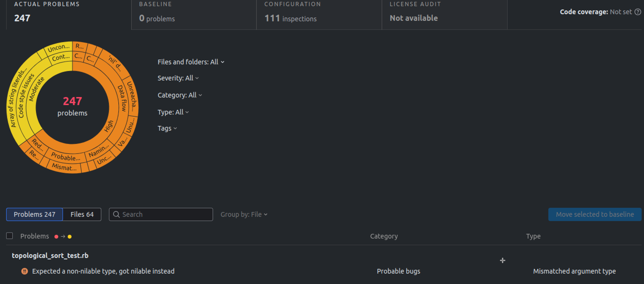Change the Group by: File option
The height and width of the screenshot is (284, 644).
[x=244, y=214]
